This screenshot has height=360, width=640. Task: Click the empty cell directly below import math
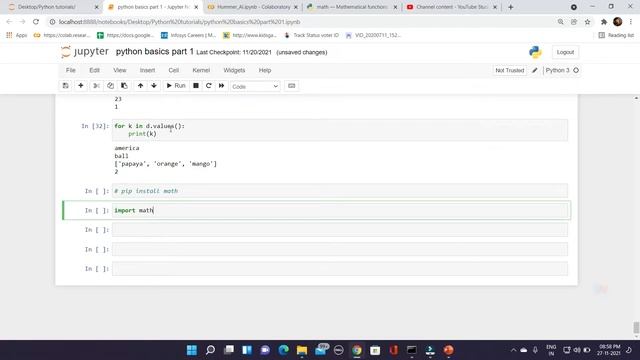pos(340,230)
